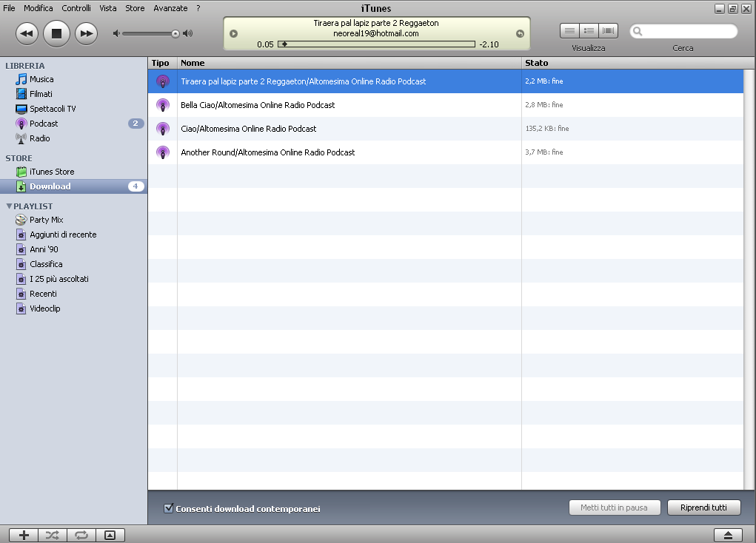This screenshot has width=756, height=543.
Task: Click the Cerca search field
Action: tap(683, 31)
